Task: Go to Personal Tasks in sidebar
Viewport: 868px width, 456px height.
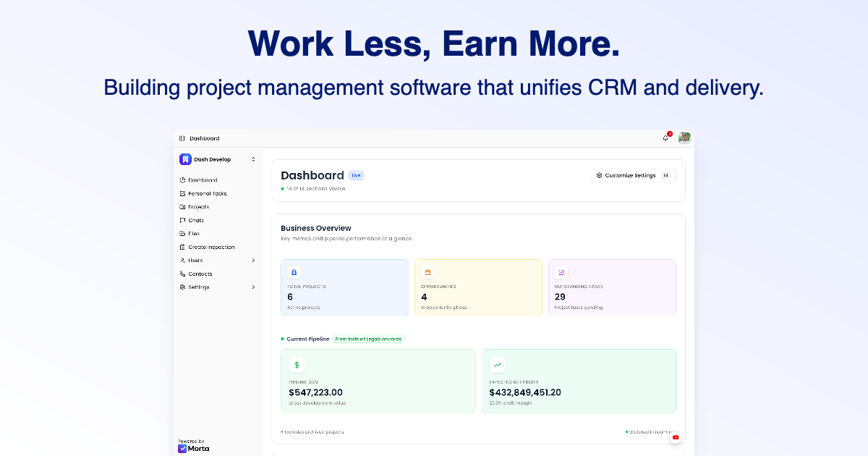Action: point(207,193)
